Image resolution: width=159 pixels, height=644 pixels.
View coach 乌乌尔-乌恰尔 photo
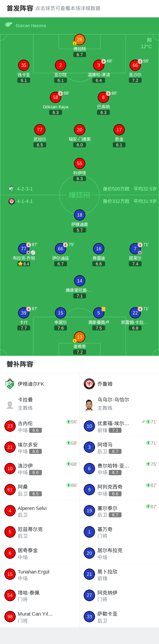(89, 404)
